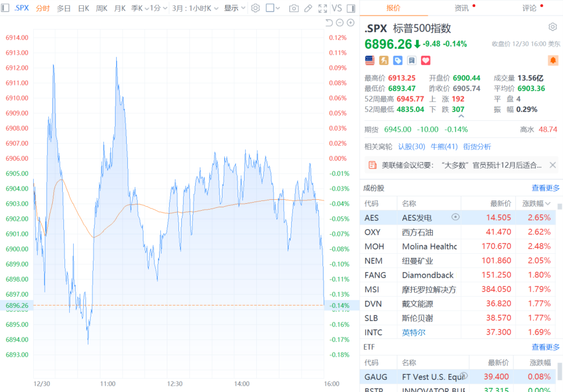Select the 日K chart tab

(x=84, y=8)
